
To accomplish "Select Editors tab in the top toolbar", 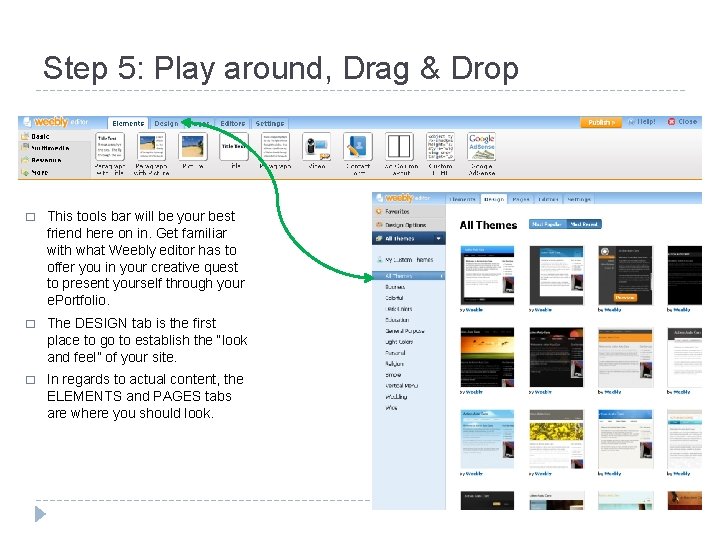I will [x=232, y=123].
